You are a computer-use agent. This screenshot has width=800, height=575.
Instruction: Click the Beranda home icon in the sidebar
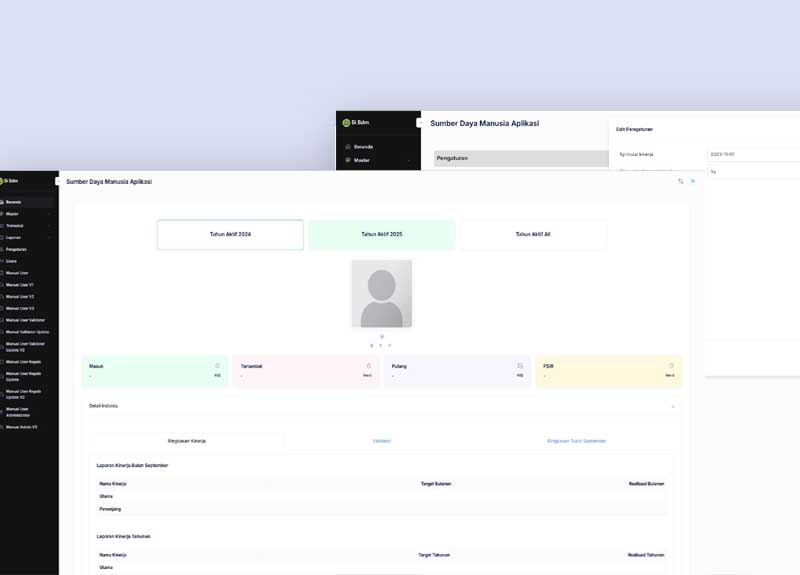click(2, 202)
